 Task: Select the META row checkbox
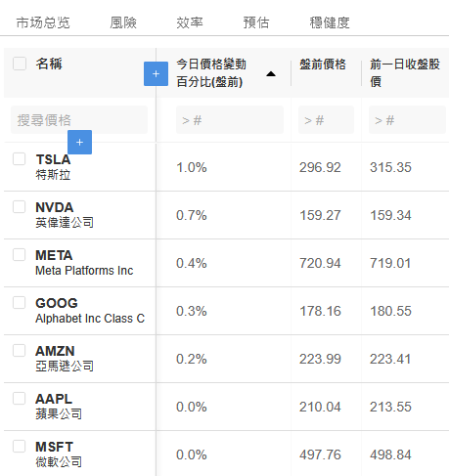pyautogui.click(x=19, y=255)
